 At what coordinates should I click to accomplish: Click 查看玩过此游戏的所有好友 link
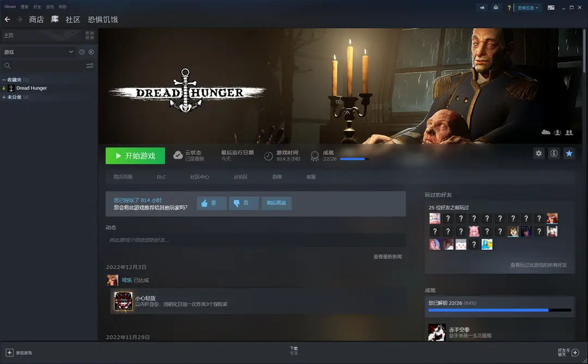[x=538, y=265]
